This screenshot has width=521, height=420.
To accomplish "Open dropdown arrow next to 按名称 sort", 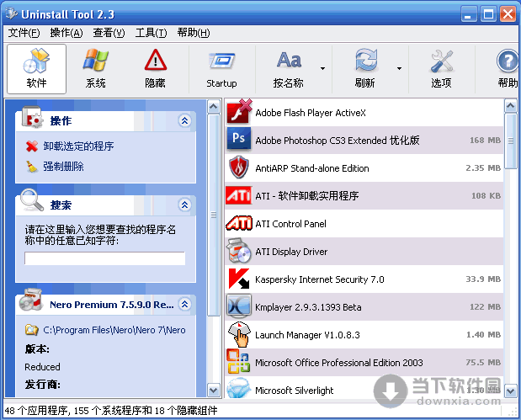I will tap(322, 69).
